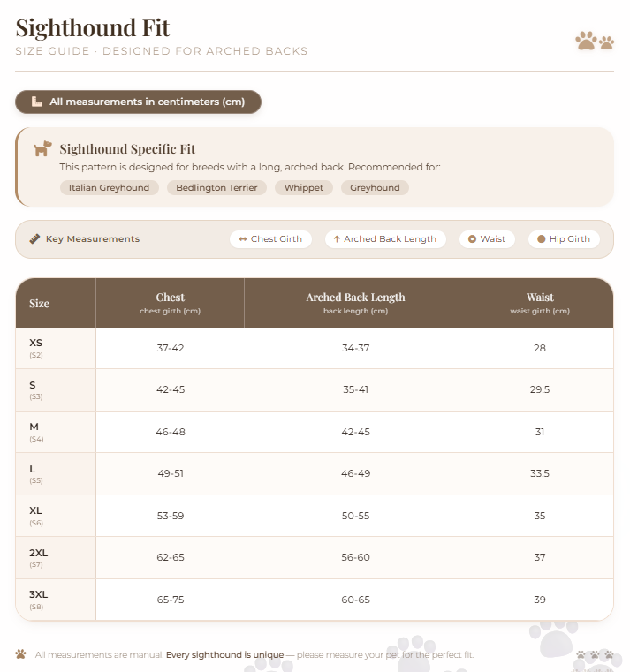Choose the Whippet breed tag
This screenshot has height=672, width=630.
point(304,188)
